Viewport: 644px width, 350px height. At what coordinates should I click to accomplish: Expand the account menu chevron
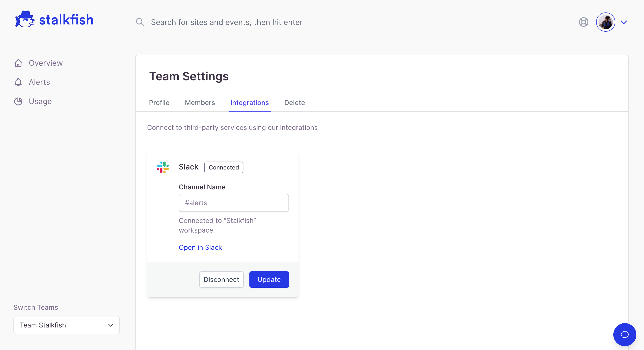coord(624,22)
